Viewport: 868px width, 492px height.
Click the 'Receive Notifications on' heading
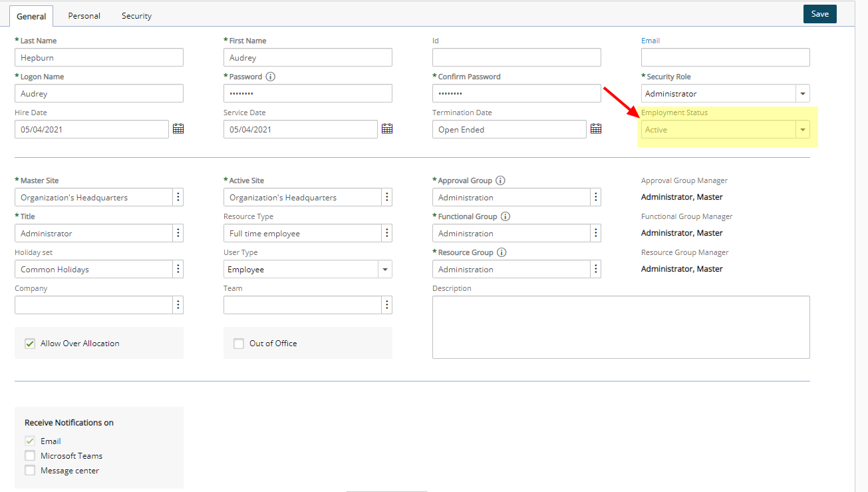pyautogui.click(x=69, y=423)
